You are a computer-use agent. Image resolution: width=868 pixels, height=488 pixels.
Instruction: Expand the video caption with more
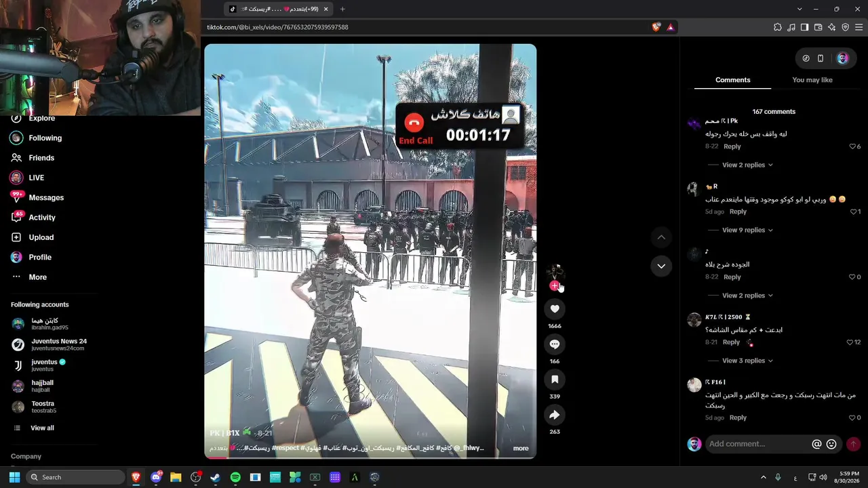point(521,448)
